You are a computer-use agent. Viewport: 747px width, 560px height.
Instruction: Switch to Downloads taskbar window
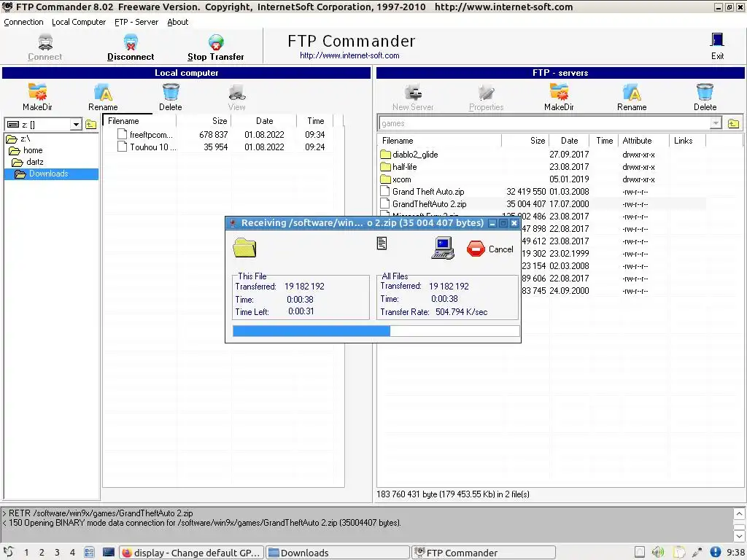click(337, 553)
